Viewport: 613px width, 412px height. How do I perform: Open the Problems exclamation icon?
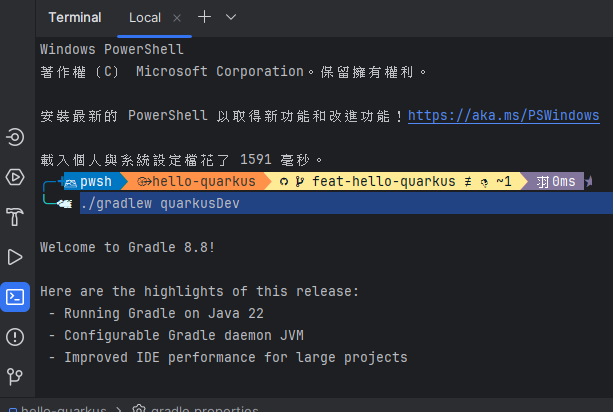pyautogui.click(x=15, y=337)
